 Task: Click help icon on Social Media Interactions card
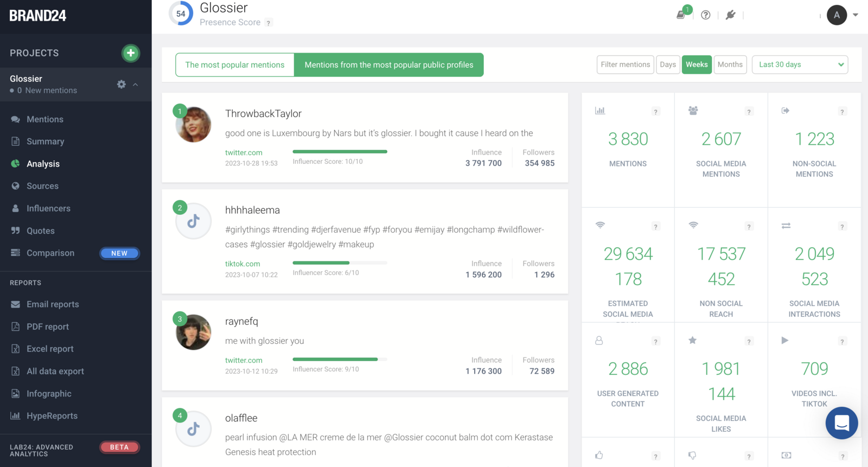click(842, 227)
